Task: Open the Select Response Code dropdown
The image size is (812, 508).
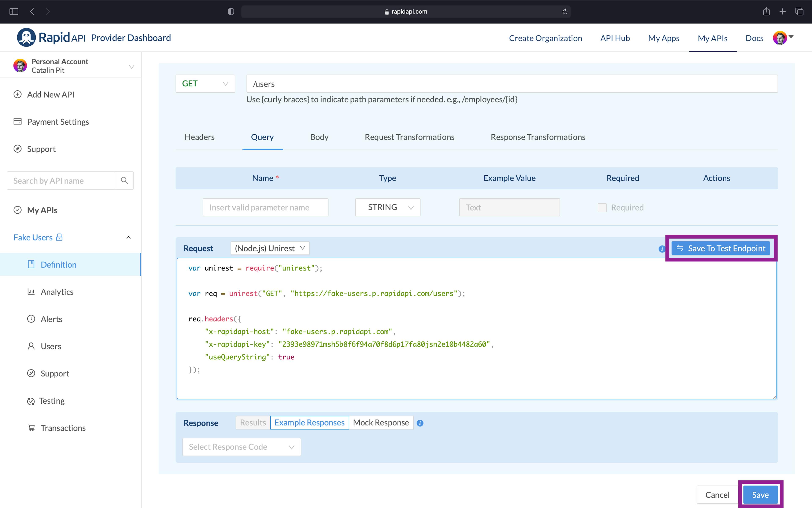Action: [241, 447]
